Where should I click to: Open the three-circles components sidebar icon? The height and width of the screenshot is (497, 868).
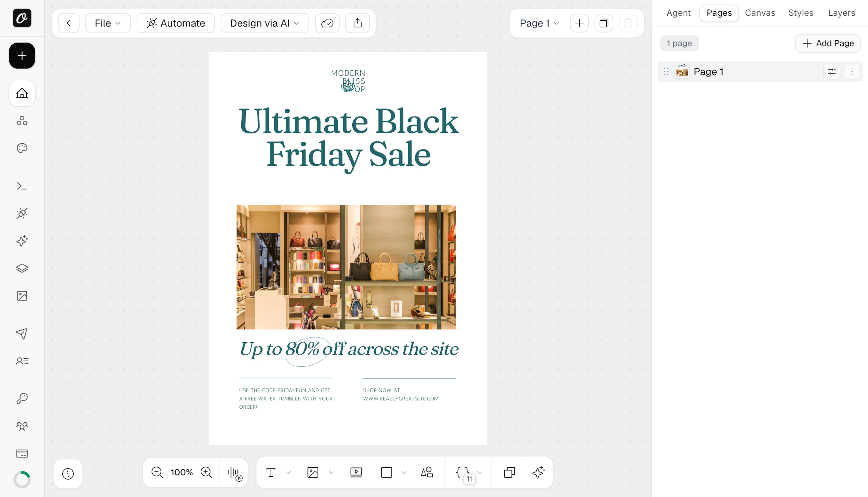point(22,121)
